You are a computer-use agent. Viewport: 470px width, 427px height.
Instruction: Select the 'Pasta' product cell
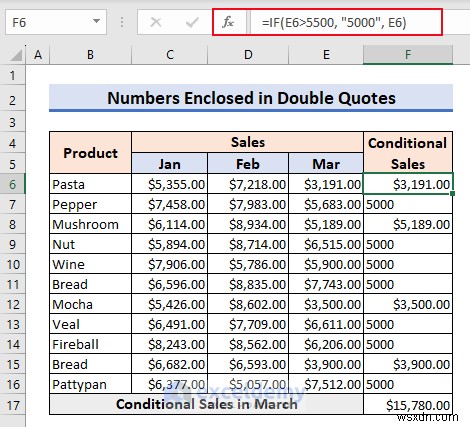(90, 184)
